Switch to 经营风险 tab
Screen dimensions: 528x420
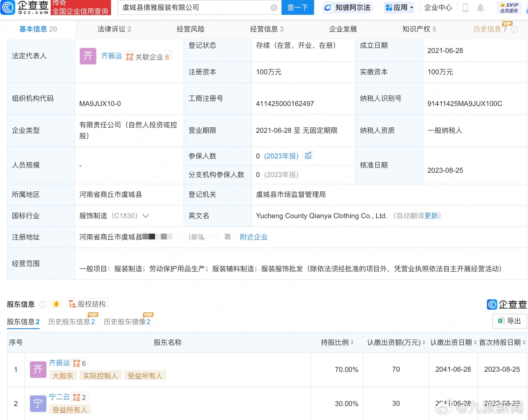(191, 29)
